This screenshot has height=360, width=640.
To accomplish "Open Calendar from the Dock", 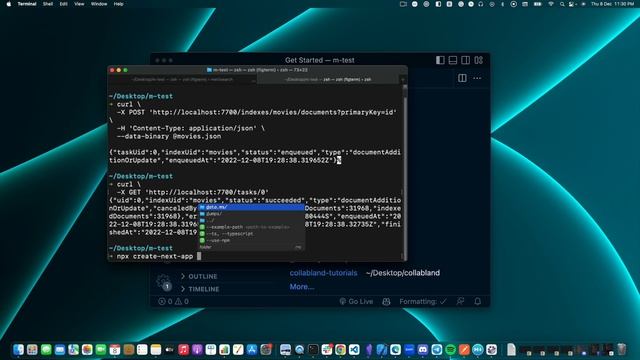I will click(115, 349).
